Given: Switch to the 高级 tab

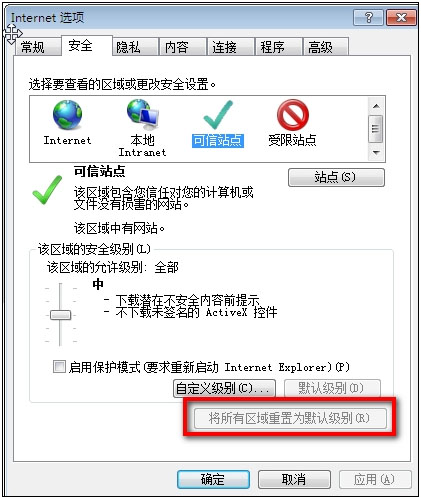Looking at the screenshot, I should pyautogui.click(x=320, y=47).
